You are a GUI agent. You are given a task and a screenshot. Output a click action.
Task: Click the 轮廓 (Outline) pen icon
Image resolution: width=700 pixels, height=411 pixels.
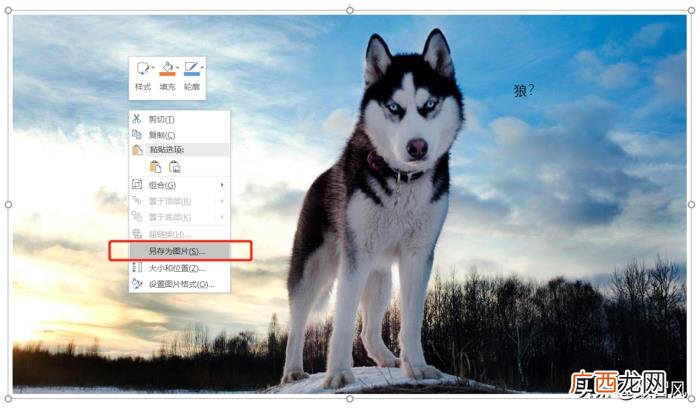192,68
